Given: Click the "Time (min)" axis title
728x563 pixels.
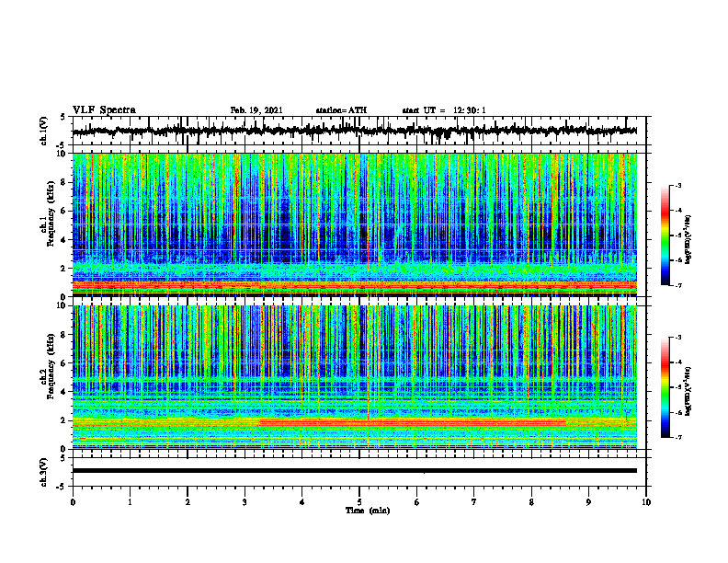Looking at the screenshot, I should coord(368,511).
